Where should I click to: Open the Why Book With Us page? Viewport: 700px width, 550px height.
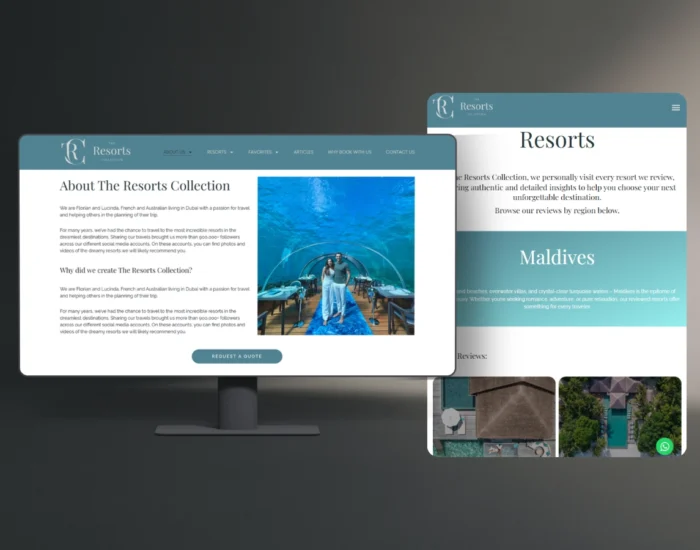(349, 152)
